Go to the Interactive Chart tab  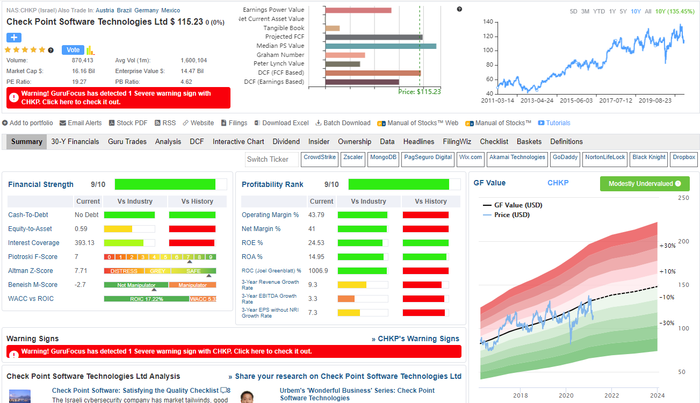pyautogui.click(x=238, y=141)
